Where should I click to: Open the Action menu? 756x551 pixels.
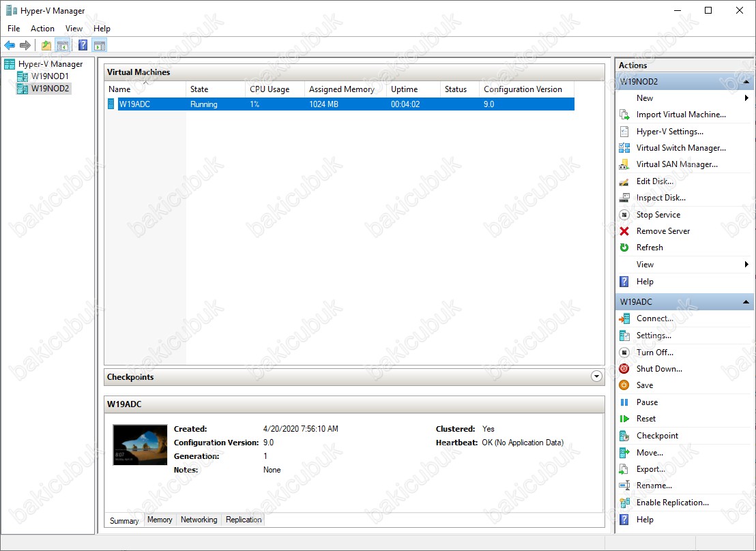click(42, 29)
